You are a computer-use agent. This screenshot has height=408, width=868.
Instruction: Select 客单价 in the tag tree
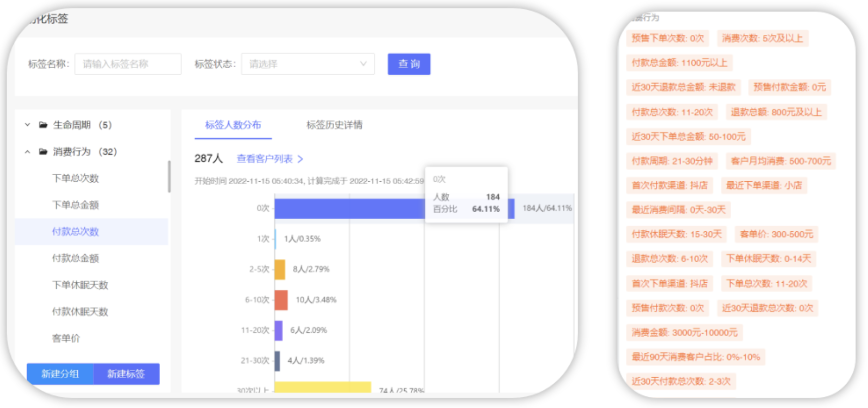point(66,338)
